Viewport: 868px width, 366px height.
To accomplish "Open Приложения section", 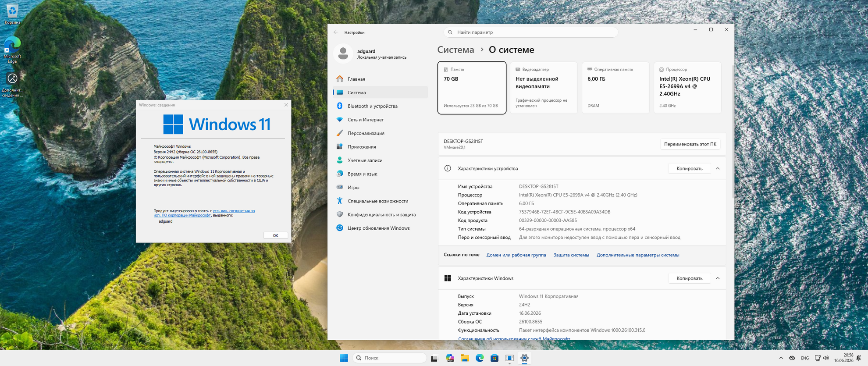I will pyautogui.click(x=380, y=147).
